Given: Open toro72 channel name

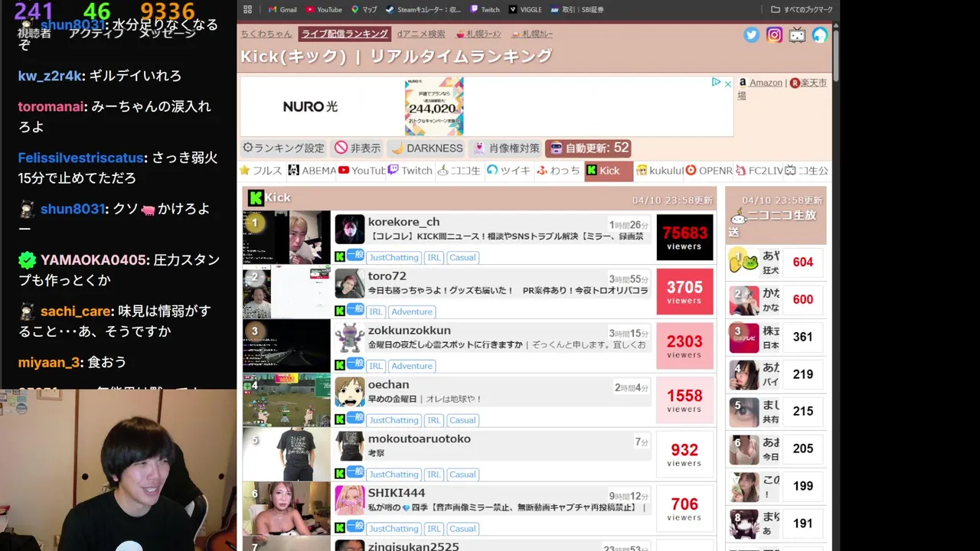Looking at the screenshot, I should point(387,276).
